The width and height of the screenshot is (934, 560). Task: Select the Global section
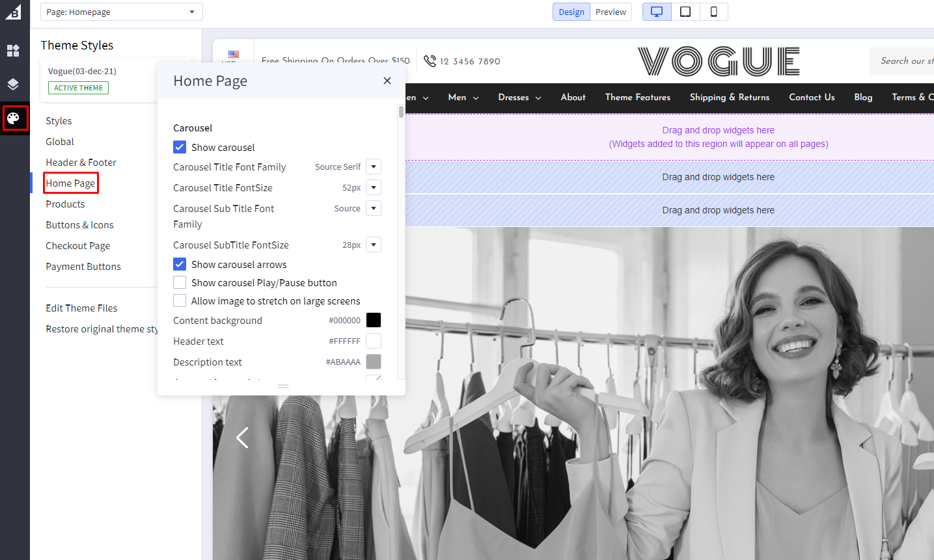click(x=60, y=142)
